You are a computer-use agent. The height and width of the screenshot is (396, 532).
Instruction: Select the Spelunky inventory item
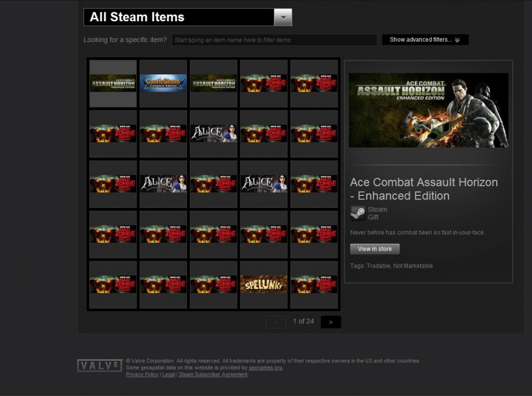(263, 284)
